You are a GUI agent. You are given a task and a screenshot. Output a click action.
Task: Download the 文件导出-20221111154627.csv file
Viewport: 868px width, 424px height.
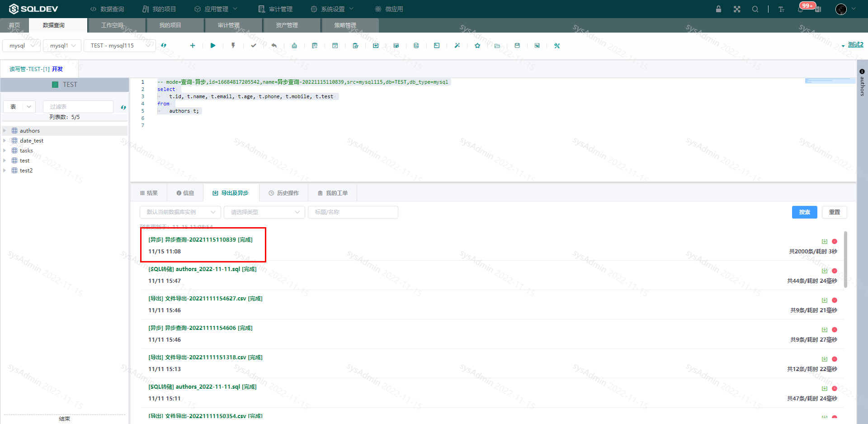click(x=825, y=300)
